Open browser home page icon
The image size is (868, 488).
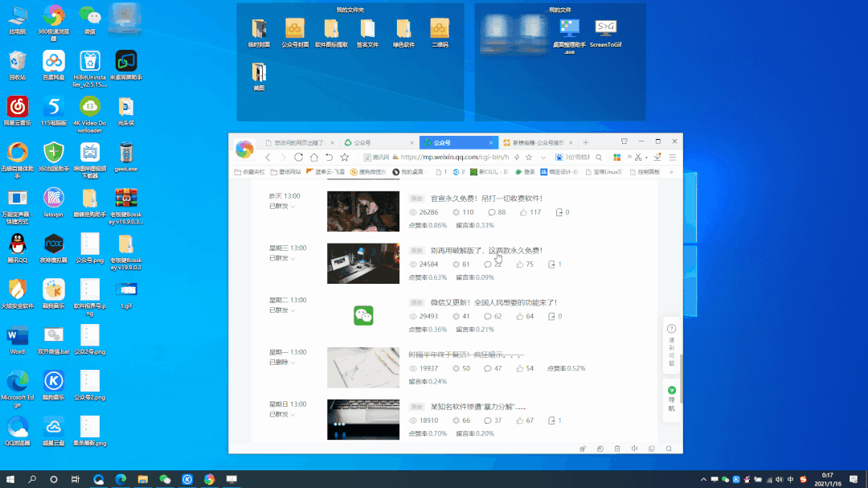tap(314, 158)
